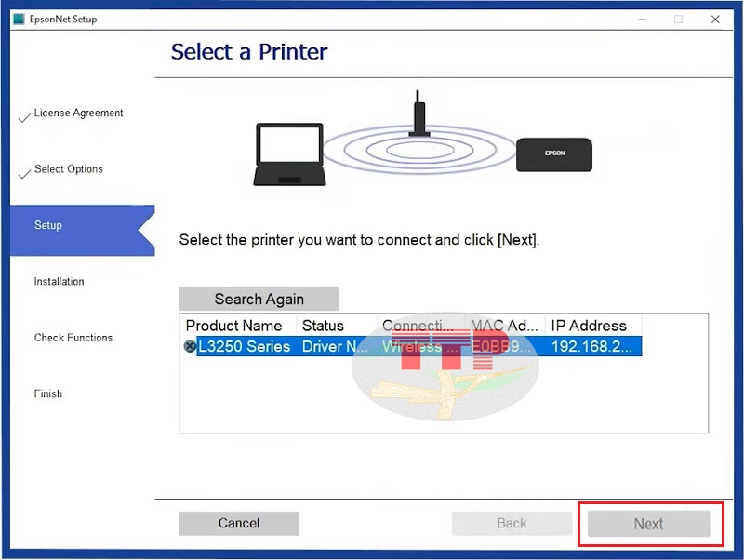Sort by the Status column header
Image resolution: width=744 pixels, height=560 pixels.
coord(323,326)
